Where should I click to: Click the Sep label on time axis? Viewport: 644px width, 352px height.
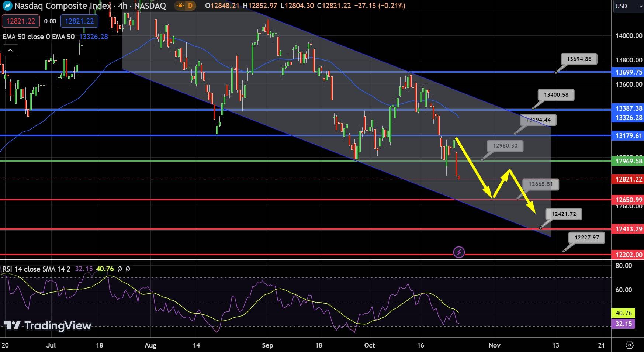267,345
